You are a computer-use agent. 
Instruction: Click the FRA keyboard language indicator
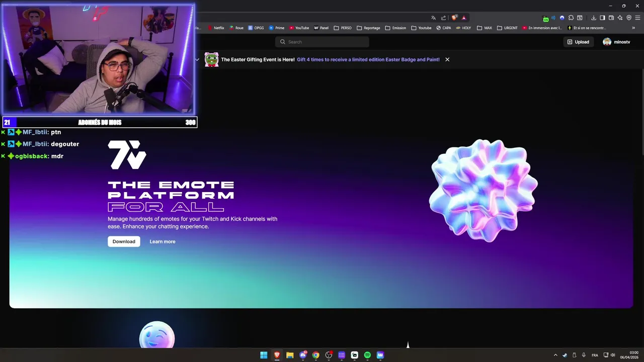pos(595,355)
